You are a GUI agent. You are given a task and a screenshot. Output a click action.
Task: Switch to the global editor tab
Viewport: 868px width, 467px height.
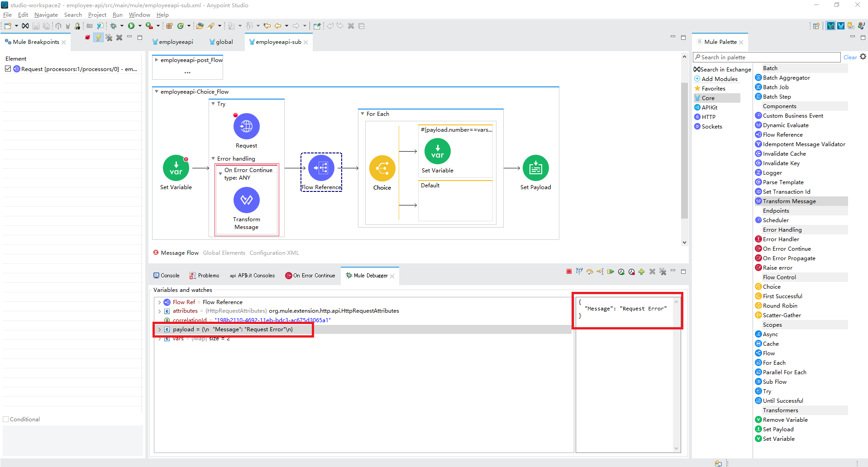pos(221,42)
